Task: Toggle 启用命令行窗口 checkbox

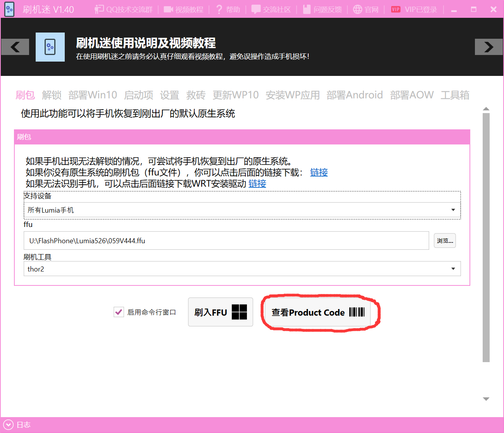Action: [x=119, y=312]
